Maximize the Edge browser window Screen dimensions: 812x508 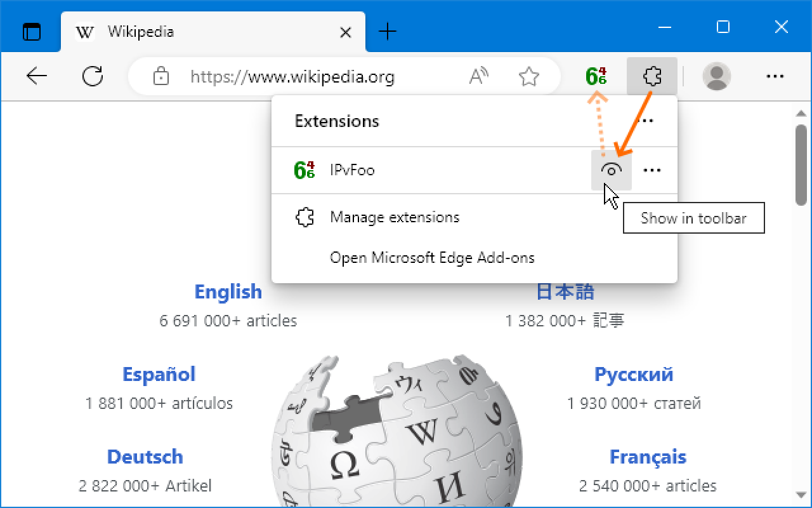(x=723, y=27)
